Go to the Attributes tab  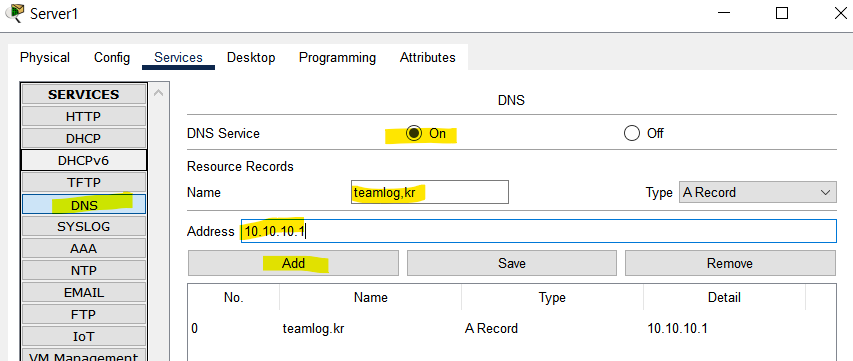pos(428,58)
